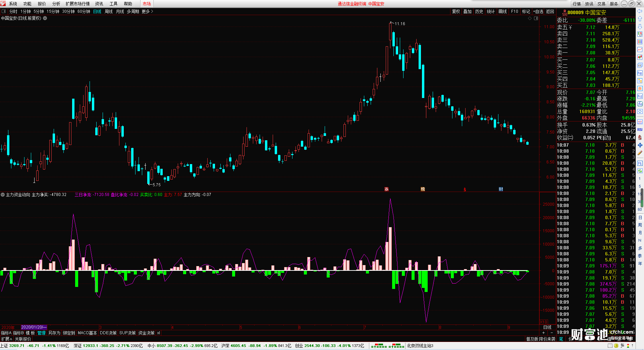Click the 交易 button at top right
The width and height of the screenshot is (644, 350).
[x=601, y=4]
